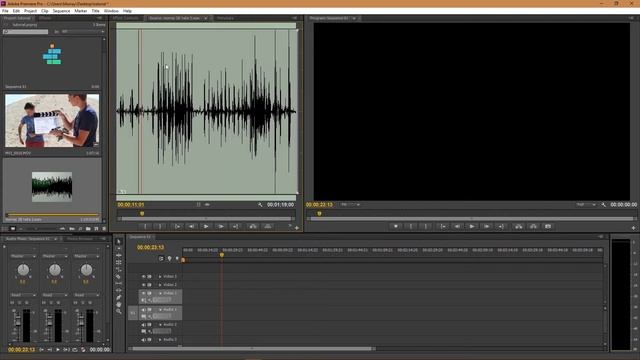640x360 pixels.
Task: Open first Master output dropdown in Audio Mixer
Action: pyautogui.click(x=23, y=256)
